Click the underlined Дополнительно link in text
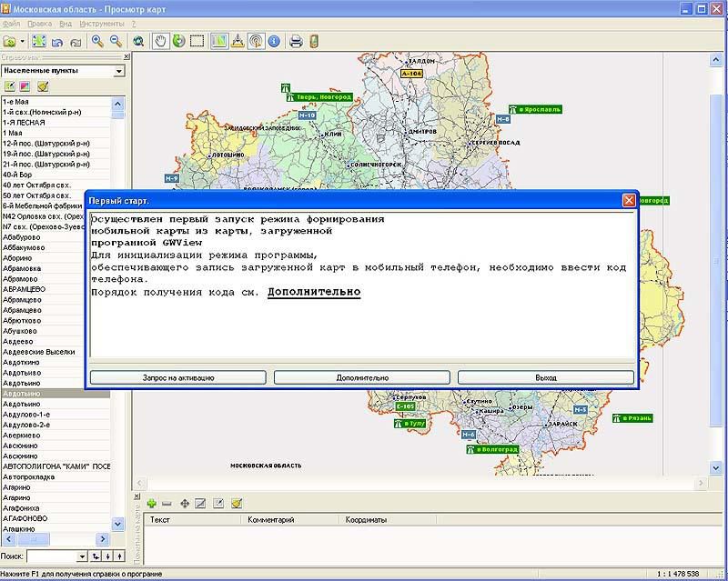The image size is (728, 581). coord(314,293)
